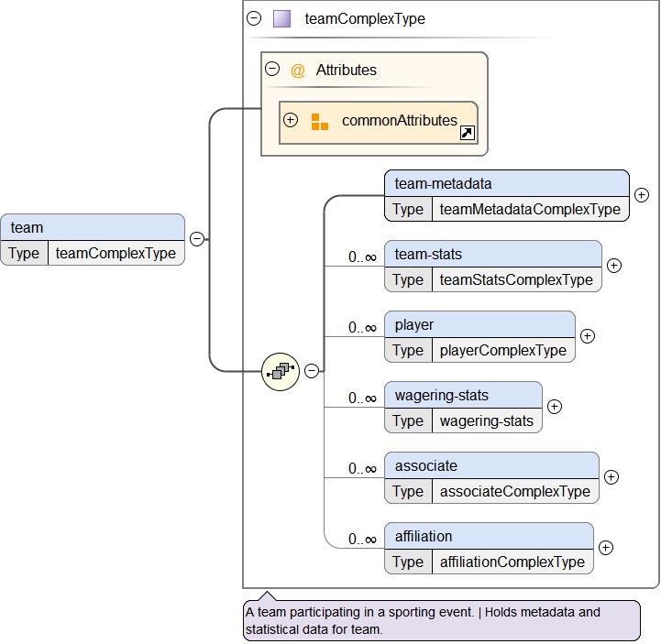The image size is (661, 644).
Task: Collapse the sequence children with minus
Action: 312,371
